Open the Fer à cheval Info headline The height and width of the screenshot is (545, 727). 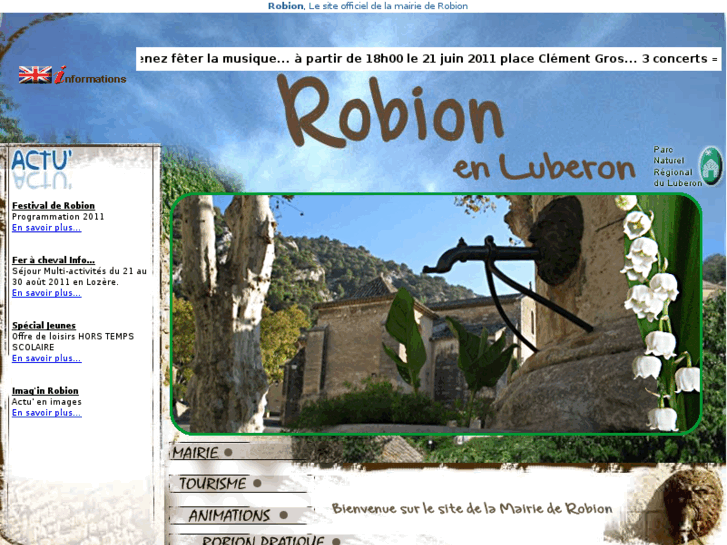[x=53, y=260]
